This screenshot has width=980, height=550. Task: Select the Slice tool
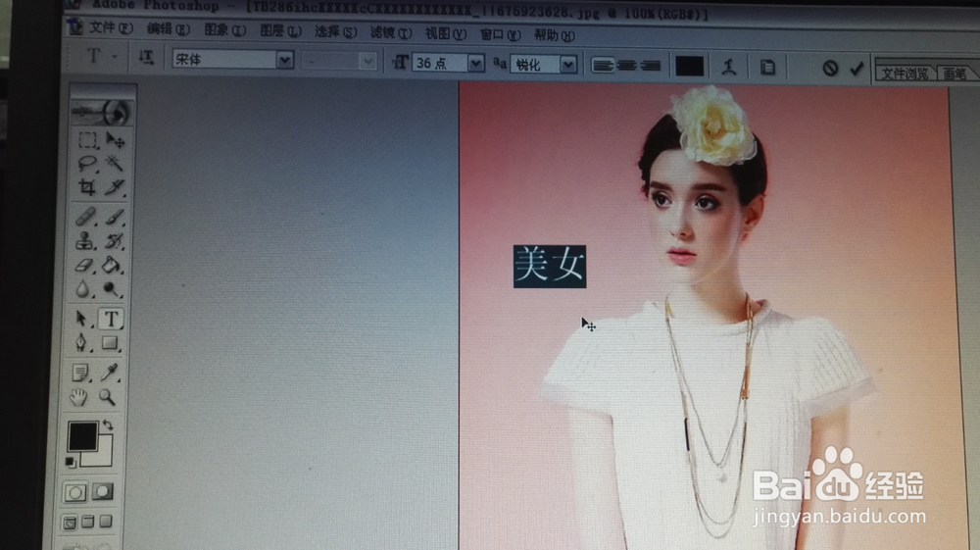(x=114, y=187)
